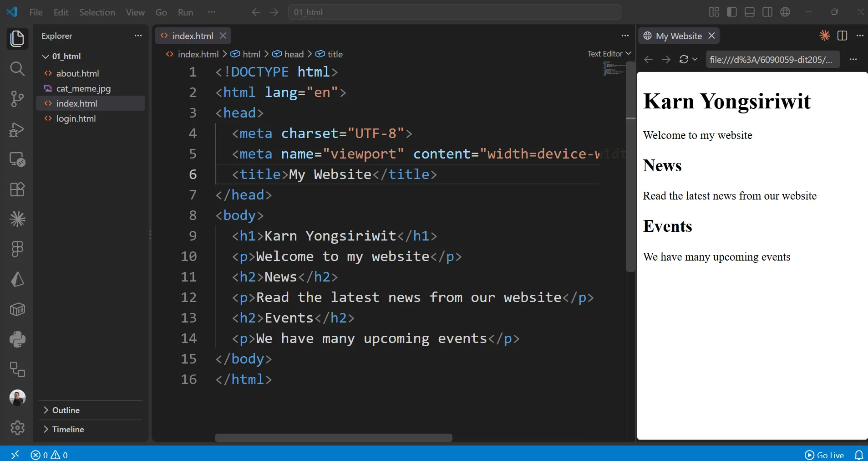Toggle the primary side bar visibility
The image size is (868, 461).
tap(732, 12)
